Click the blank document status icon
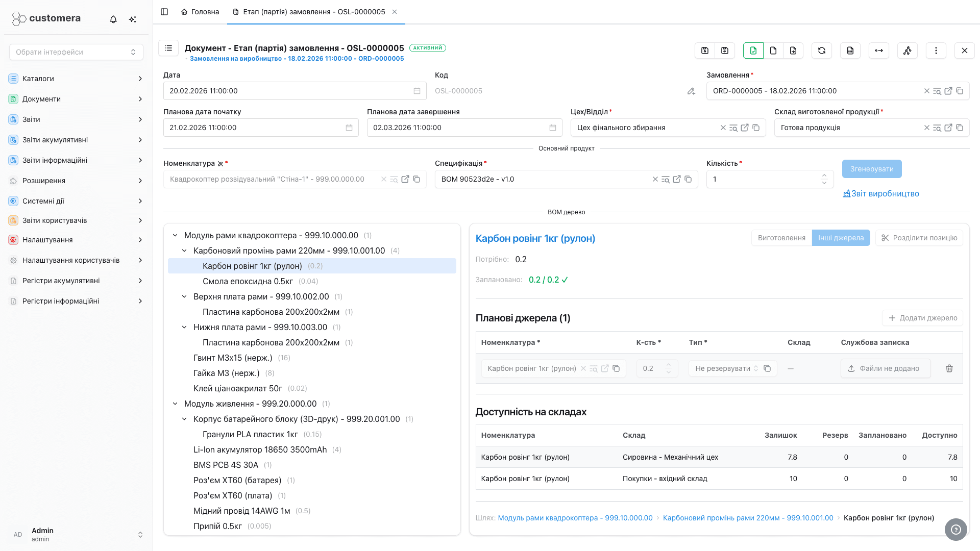The image size is (980, 551). coord(773,51)
